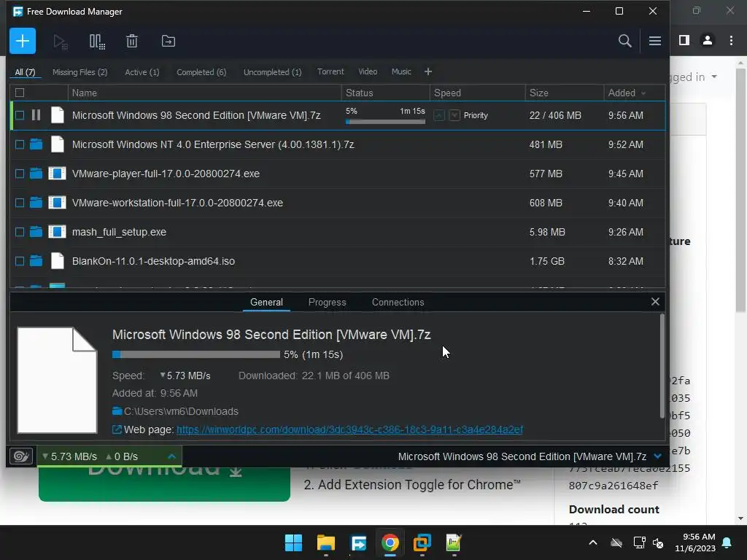
Task: Open folder icon for VMware-workstation-full row
Action: pyautogui.click(x=36, y=203)
